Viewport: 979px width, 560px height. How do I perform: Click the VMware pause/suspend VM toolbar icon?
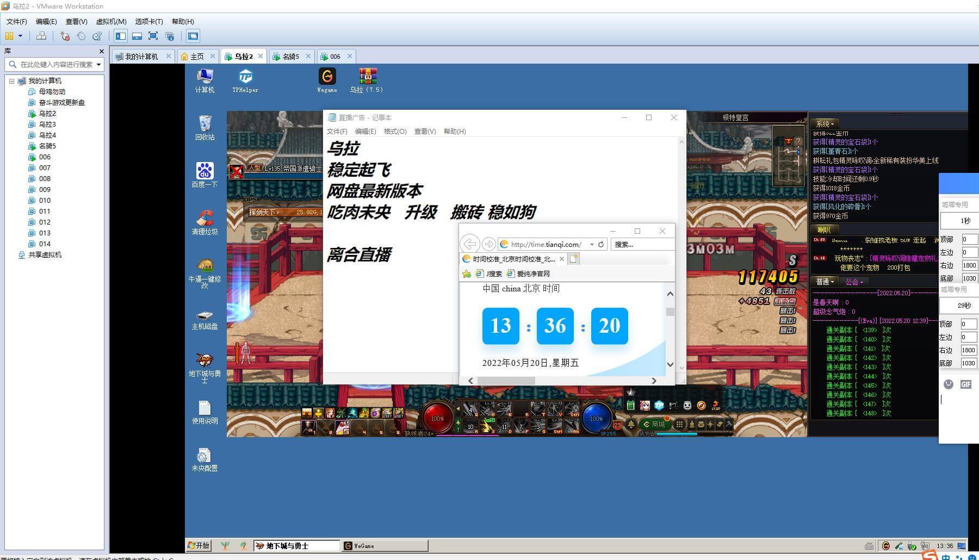pyautogui.click(x=9, y=36)
